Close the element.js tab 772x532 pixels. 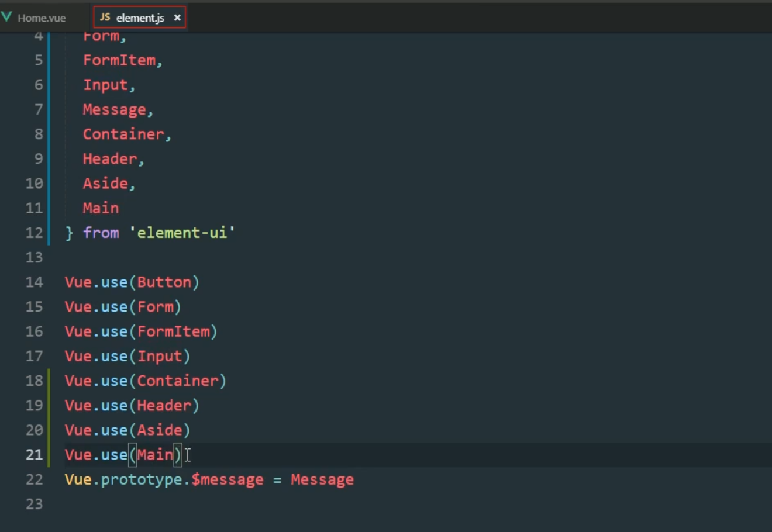177,18
